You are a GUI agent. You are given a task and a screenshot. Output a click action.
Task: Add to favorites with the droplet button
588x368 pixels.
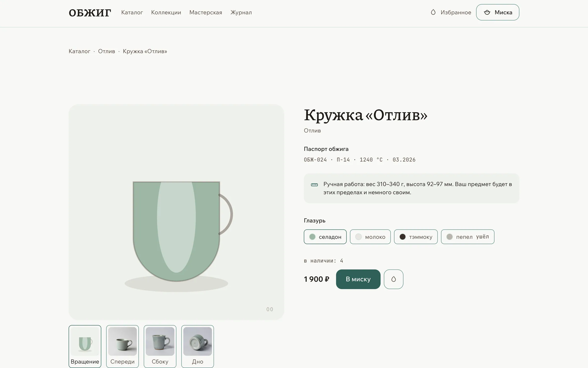(x=393, y=279)
